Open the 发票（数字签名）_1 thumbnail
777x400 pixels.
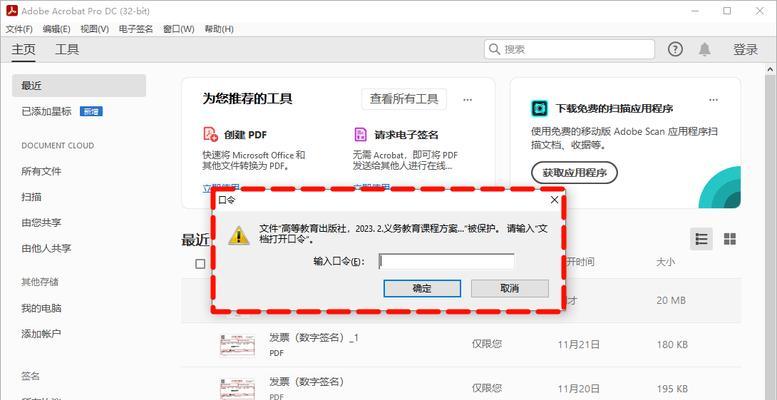[x=238, y=344]
